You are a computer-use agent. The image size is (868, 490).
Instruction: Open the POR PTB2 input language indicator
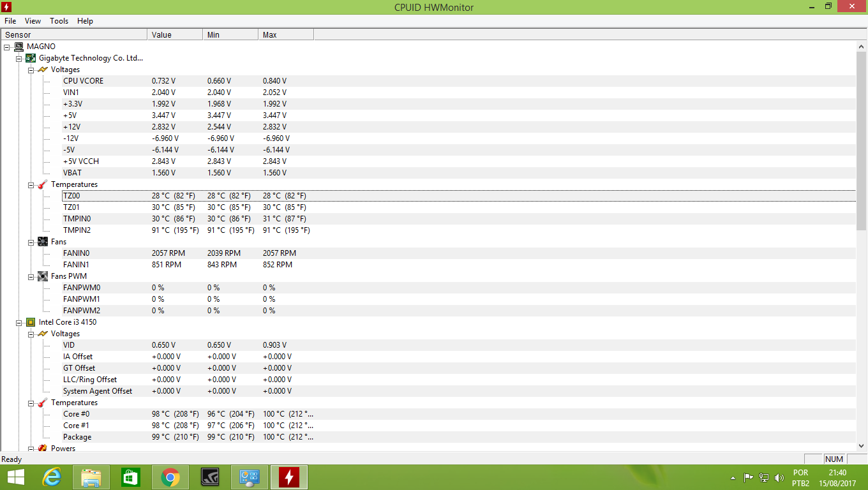(800, 478)
